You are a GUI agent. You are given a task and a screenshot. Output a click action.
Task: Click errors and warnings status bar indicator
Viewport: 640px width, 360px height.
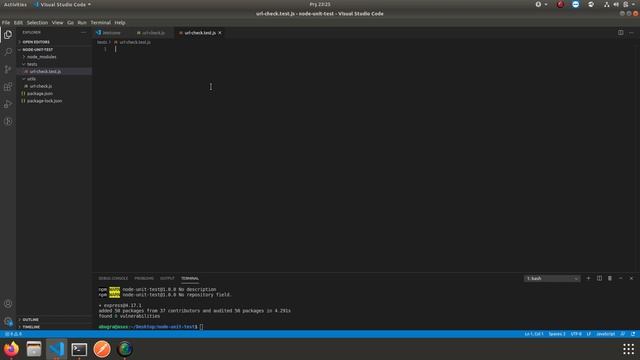point(14,334)
